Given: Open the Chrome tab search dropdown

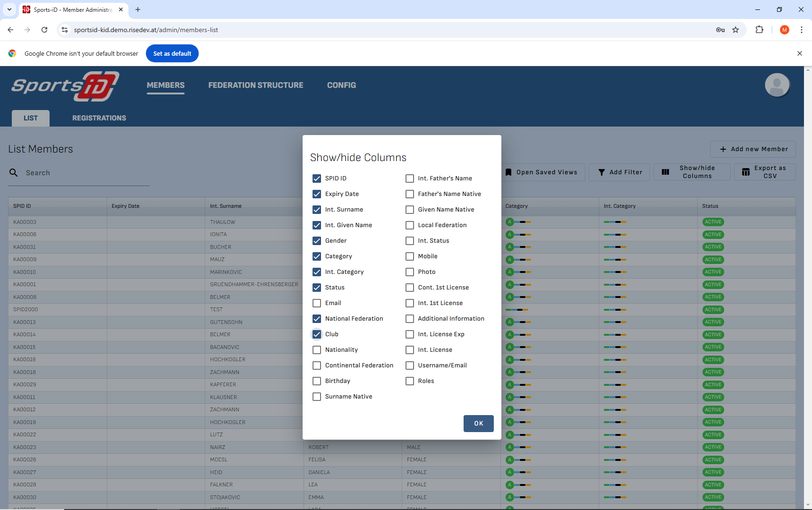Looking at the screenshot, I should (x=9, y=9).
